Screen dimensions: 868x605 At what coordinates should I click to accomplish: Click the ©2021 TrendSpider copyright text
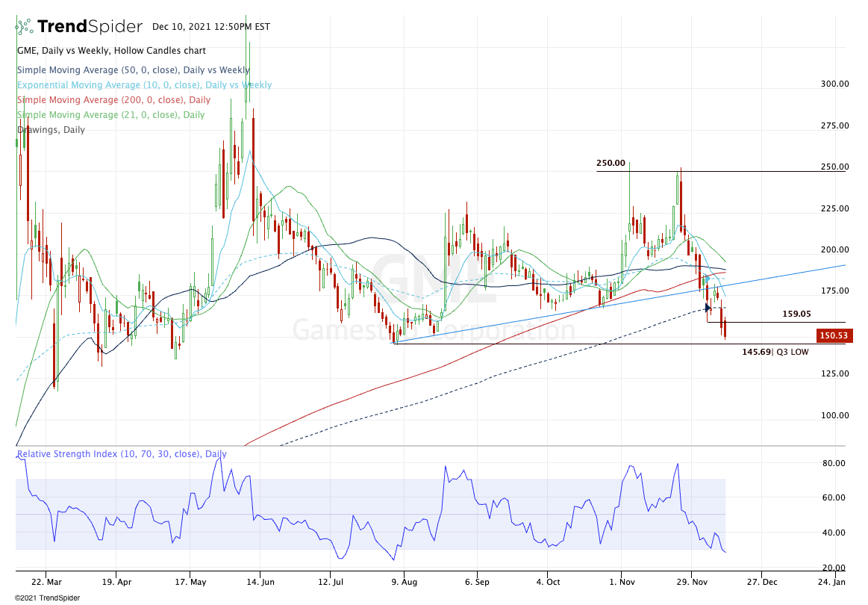point(48,598)
